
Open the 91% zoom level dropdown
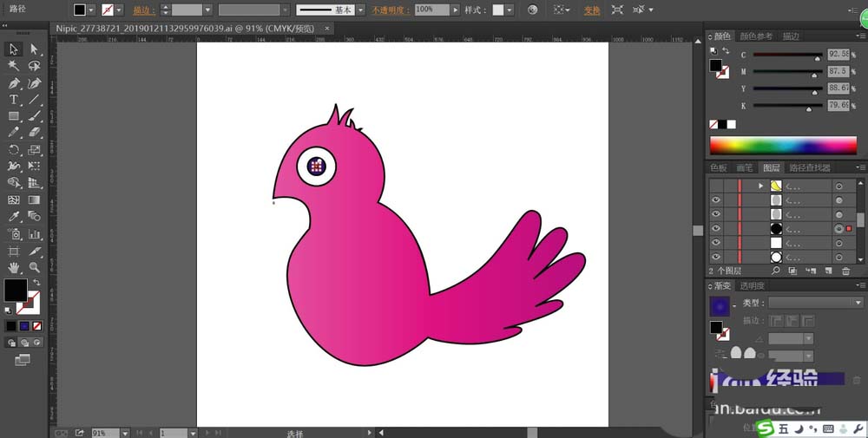125,433
